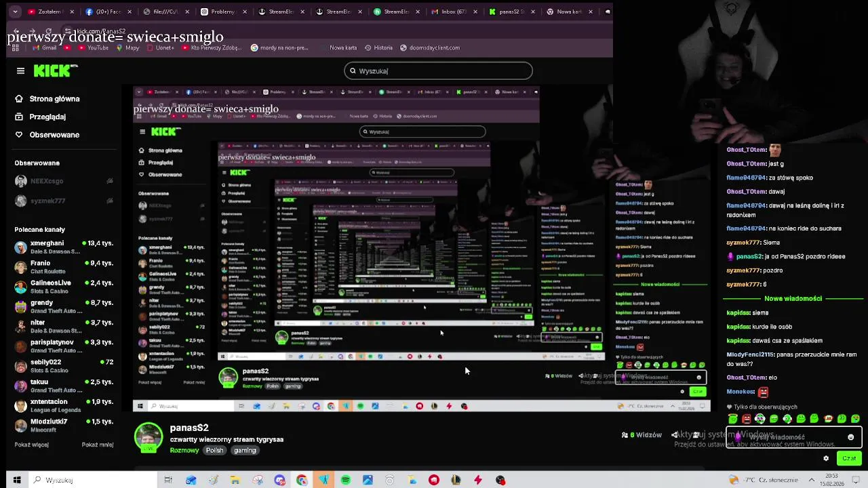The image size is (868, 488).
Task: Click the Nowe wiadomości divider notice
Action: pyautogui.click(x=793, y=298)
